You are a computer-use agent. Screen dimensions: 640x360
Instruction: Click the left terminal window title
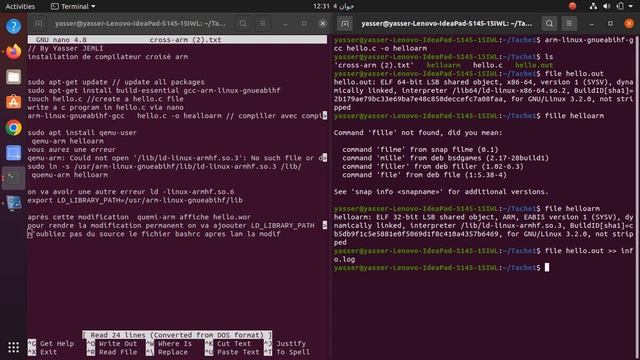tap(140, 24)
